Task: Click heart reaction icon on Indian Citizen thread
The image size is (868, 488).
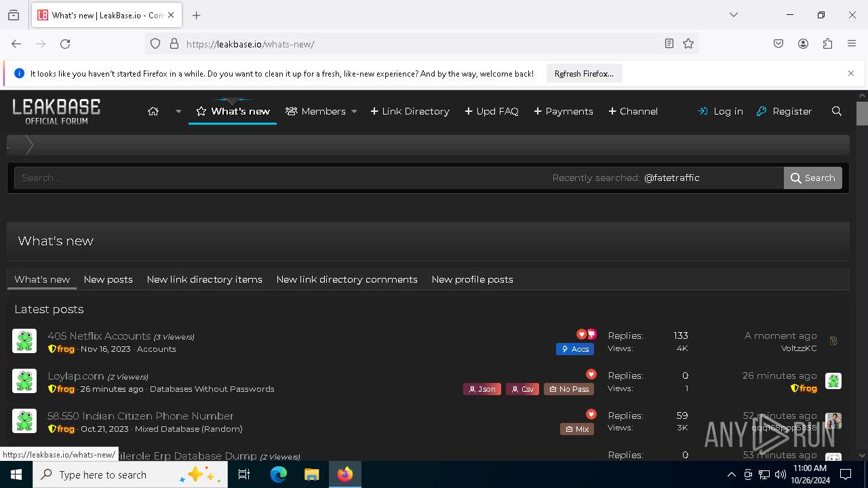Action: (x=591, y=414)
